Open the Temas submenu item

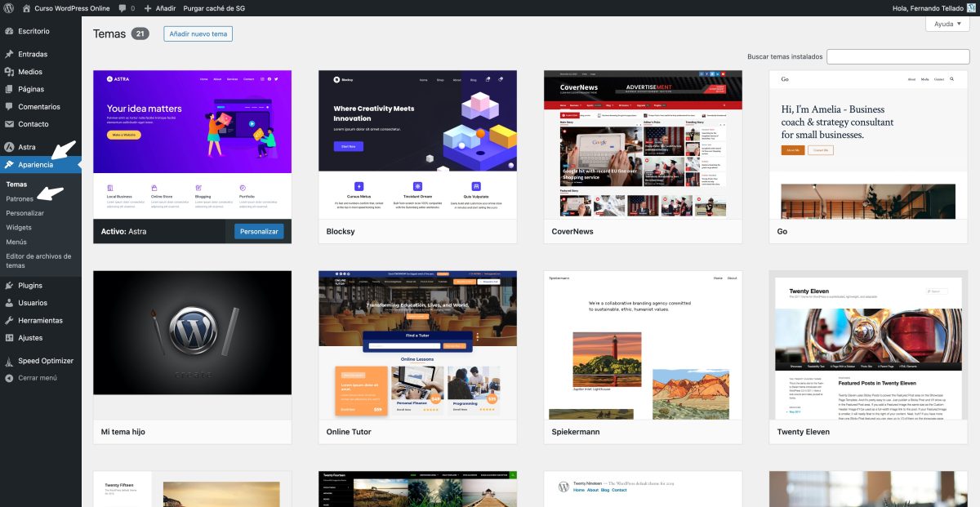click(16, 185)
